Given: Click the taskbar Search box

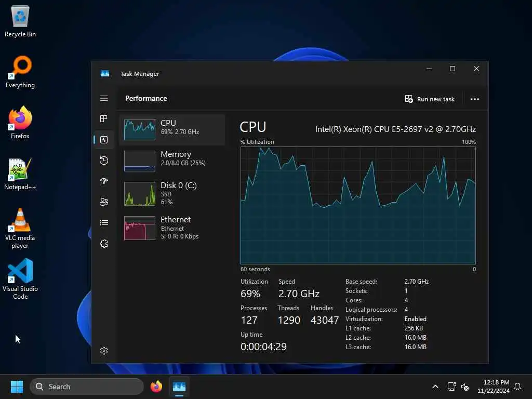Looking at the screenshot, I should click(x=87, y=387).
